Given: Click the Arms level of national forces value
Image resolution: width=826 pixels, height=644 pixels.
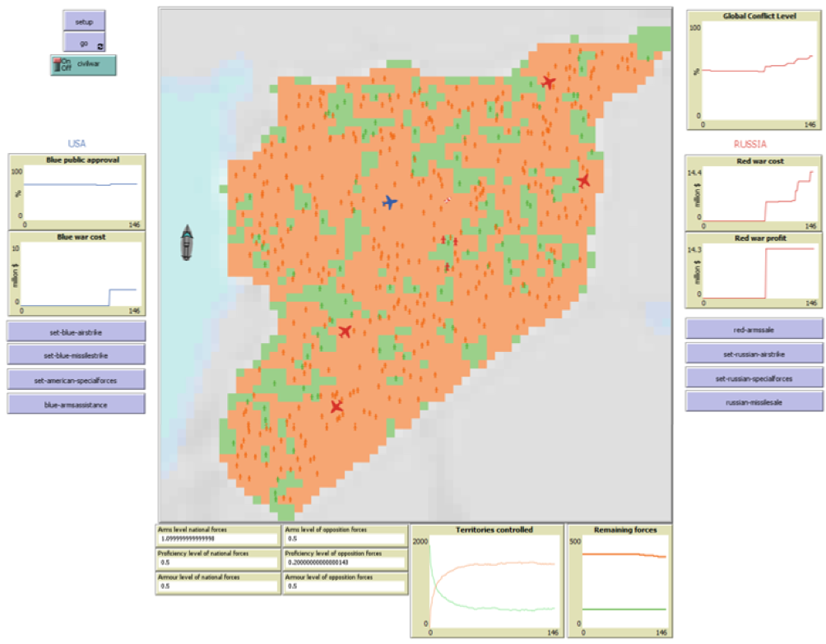Looking at the screenshot, I should [x=218, y=539].
